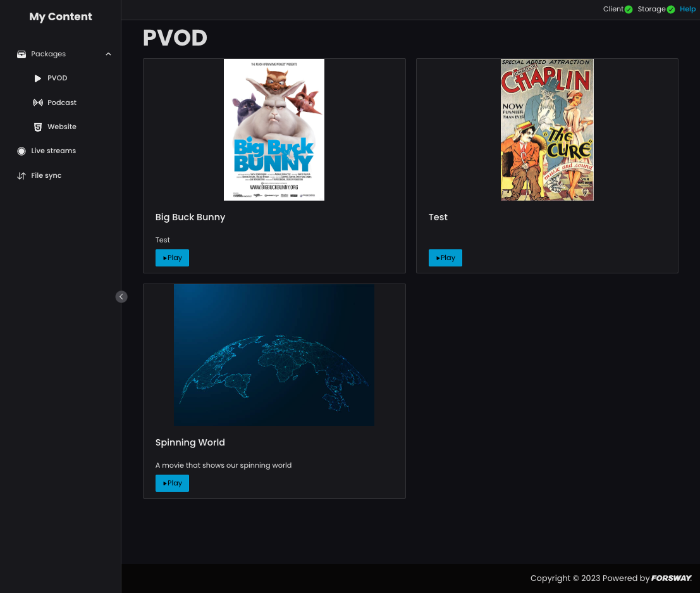The image size is (700, 593).
Task: Open the PVOD menu item label
Action: tap(58, 78)
